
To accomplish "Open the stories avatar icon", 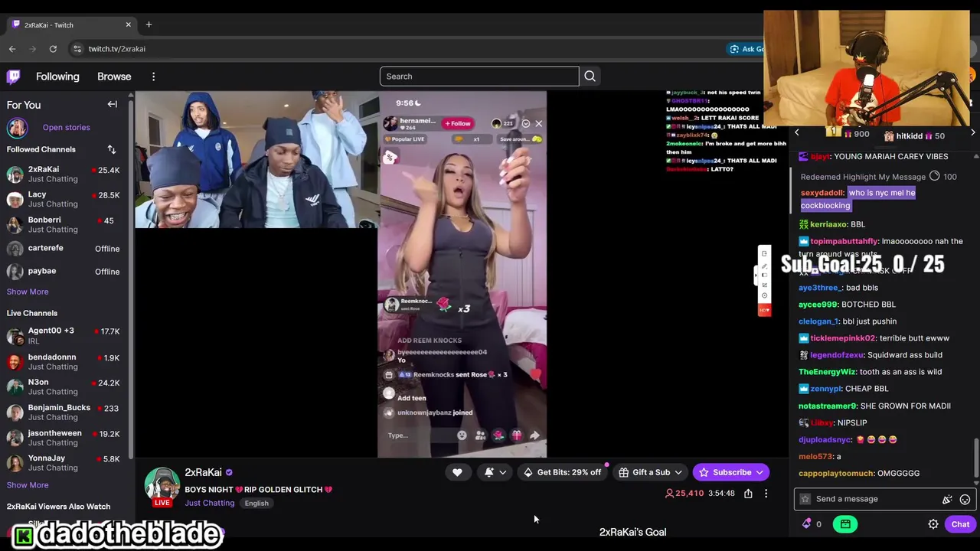I will [x=17, y=128].
